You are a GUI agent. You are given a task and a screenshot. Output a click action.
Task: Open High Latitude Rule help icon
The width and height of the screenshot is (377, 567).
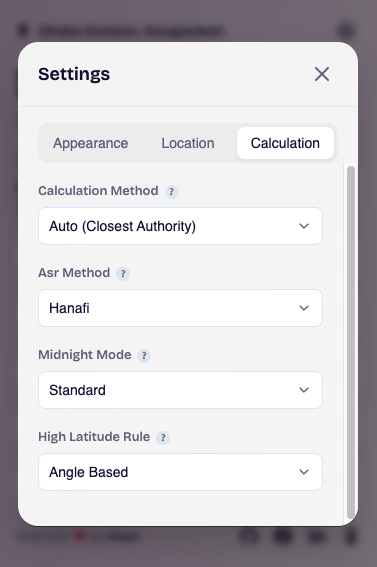point(163,438)
